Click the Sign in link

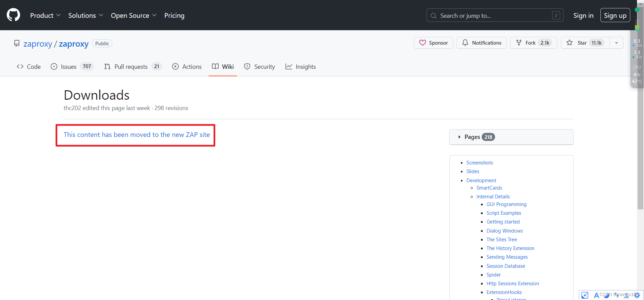583,15
